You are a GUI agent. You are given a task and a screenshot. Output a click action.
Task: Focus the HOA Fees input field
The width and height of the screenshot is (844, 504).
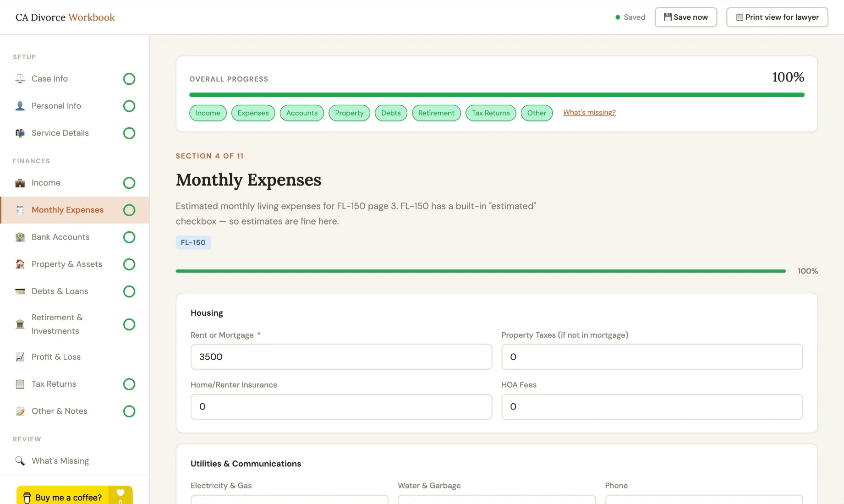coord(652,407)
